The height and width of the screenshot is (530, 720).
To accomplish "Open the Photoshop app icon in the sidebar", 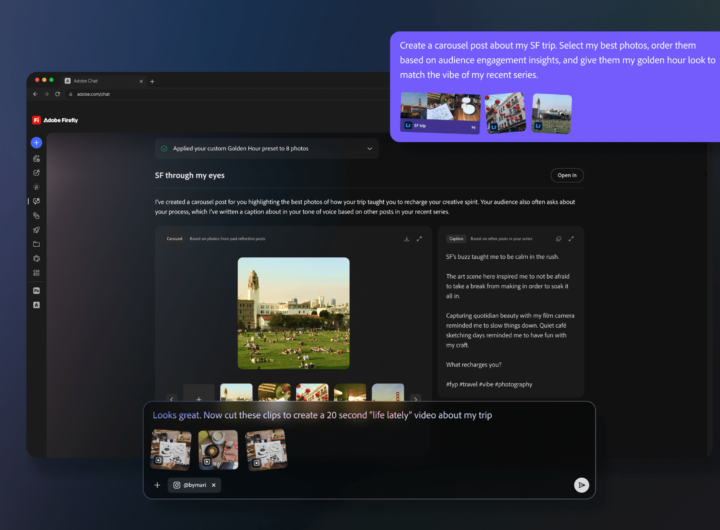I will [37, 290].
